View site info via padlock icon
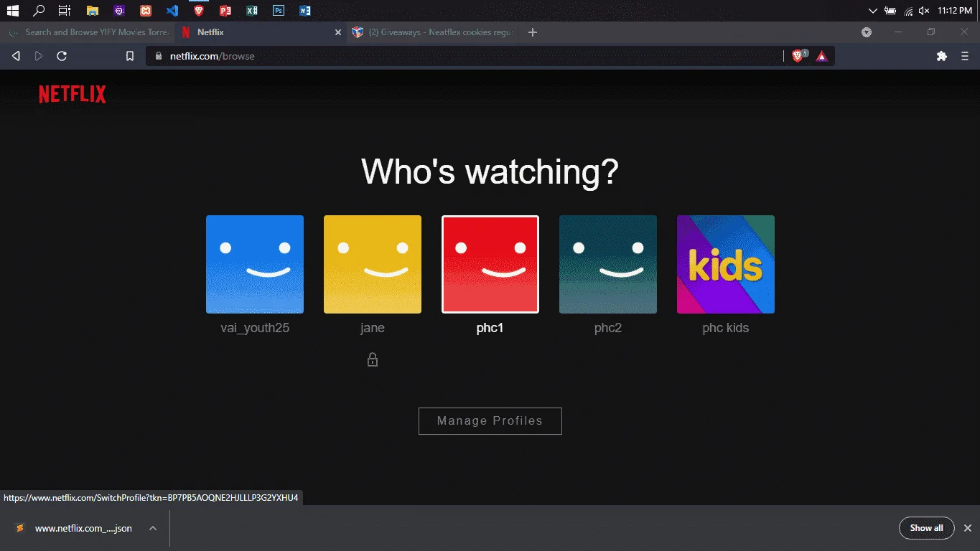The image size is (980, 551). (159, 56)
